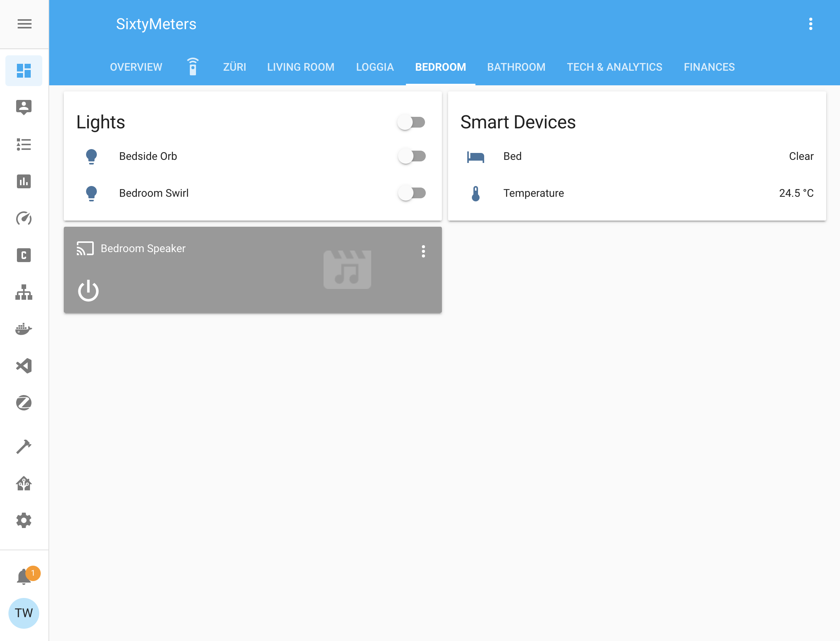
Task: Click the Clear bed state value
Action: point(801,156)
